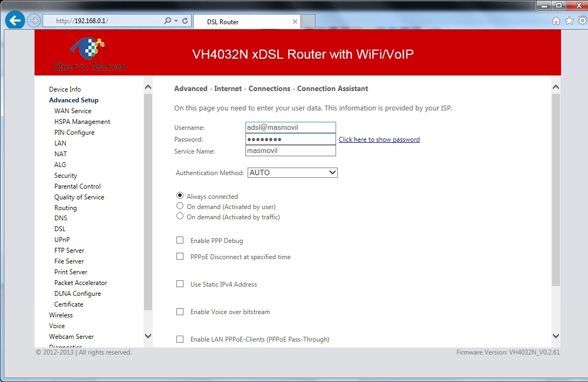Viewport: 588px width, 382px height.
Task: Enable Voice over bitstream checkbox
Action: [180, 311]
